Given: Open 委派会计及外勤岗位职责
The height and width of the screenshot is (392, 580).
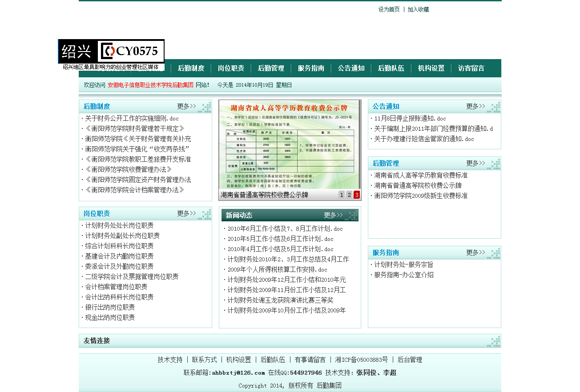Looking at the screenshot, I should (119, 267).
